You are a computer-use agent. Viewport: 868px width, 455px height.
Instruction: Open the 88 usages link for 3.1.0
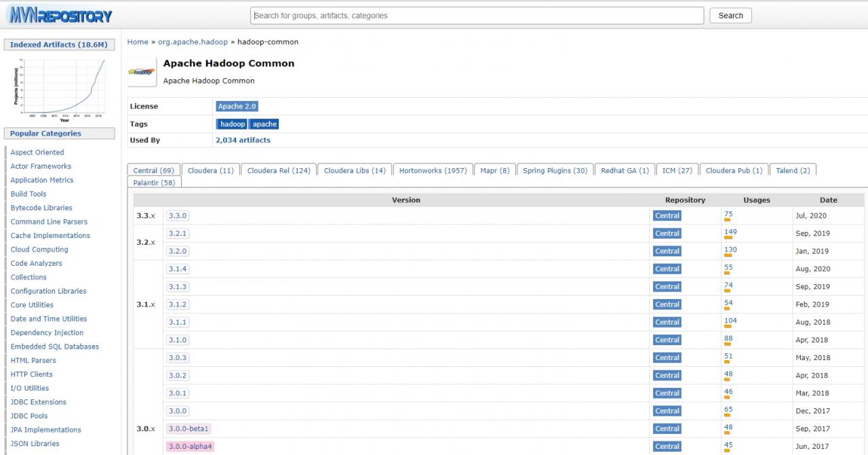pyautogui.click(x=728, y=338)
